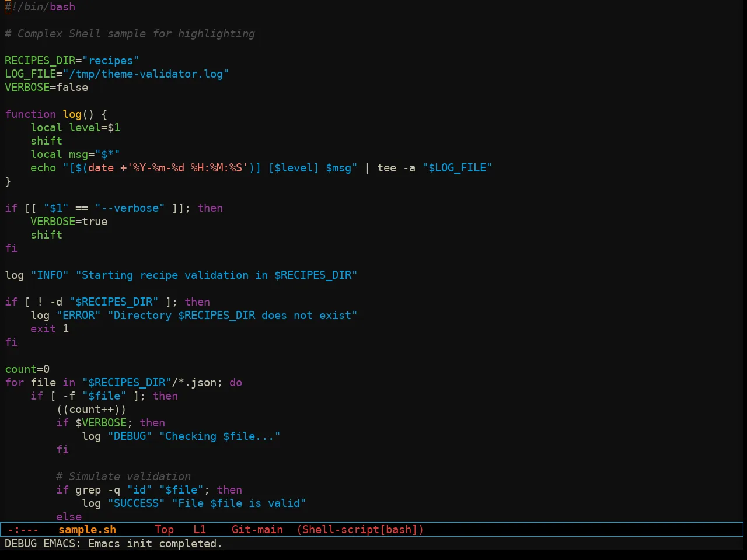Click the count=0 line

pyautogui.click(x=27, y=369)
